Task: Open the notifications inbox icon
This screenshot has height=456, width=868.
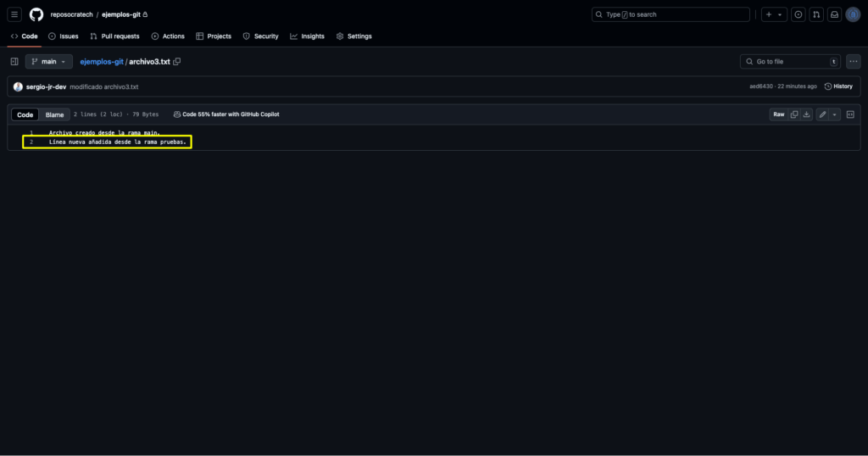Action: (834, 14)
